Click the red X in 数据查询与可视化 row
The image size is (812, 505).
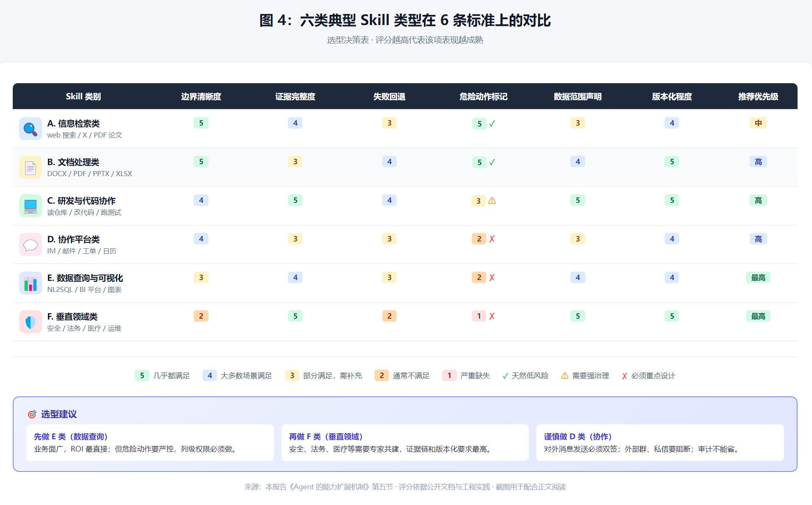[492, 278]
